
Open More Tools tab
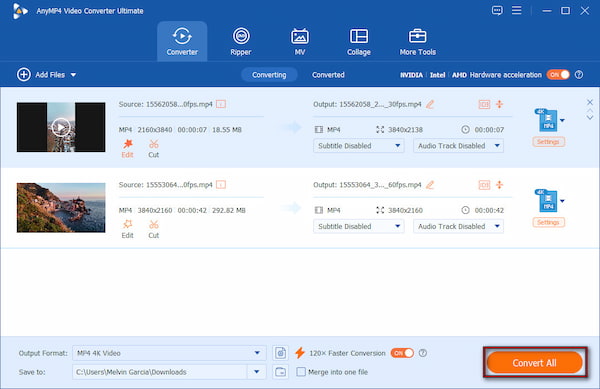coord(417,41)
